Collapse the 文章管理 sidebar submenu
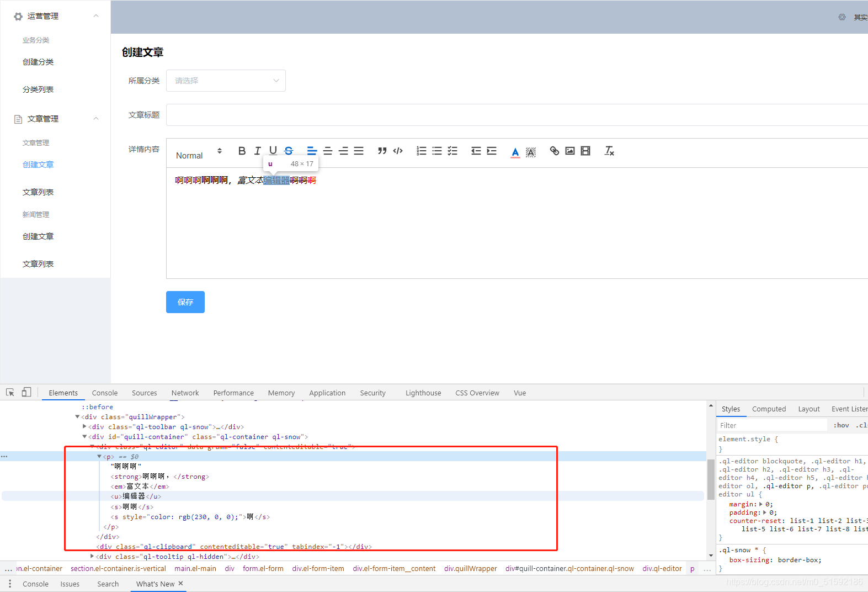 (x=96, y=119)
